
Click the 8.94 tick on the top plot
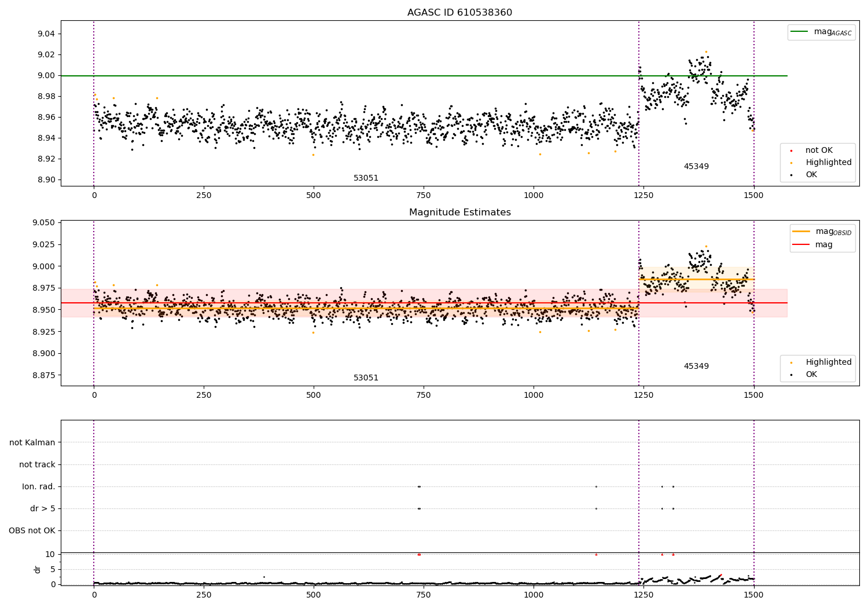(x=46, y=138)
